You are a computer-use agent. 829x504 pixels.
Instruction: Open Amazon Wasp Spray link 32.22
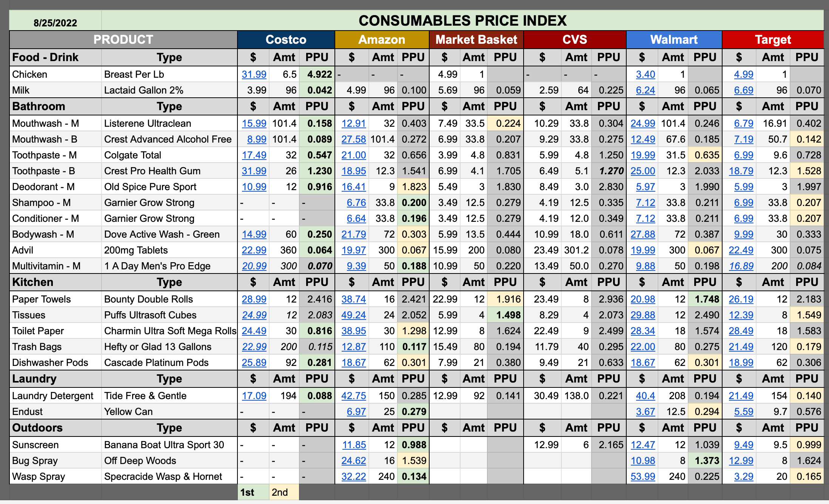tap(353, 476)
